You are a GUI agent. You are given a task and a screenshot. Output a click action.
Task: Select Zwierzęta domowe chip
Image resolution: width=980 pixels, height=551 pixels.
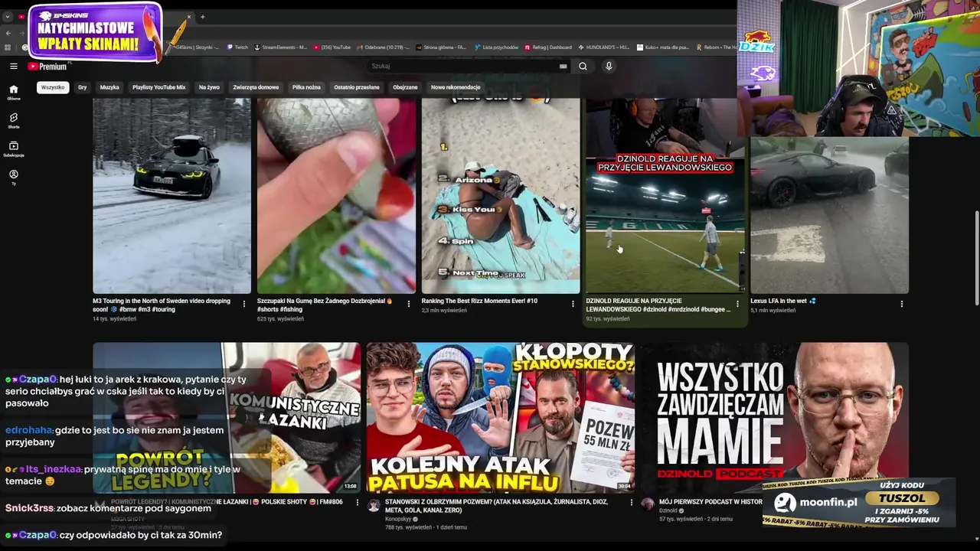pyautogui.click(x=256, y=87)
